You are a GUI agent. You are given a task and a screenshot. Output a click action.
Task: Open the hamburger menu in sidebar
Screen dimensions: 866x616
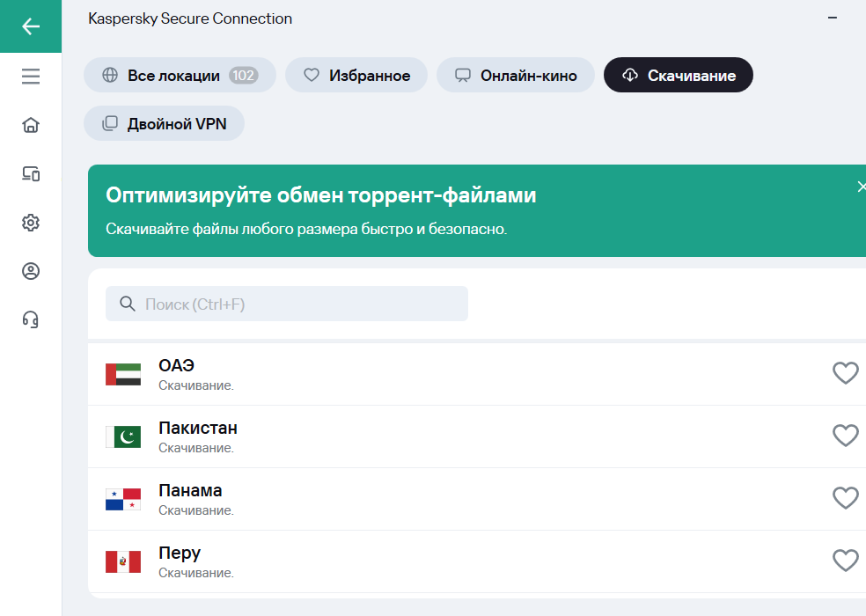click(31, 77)
